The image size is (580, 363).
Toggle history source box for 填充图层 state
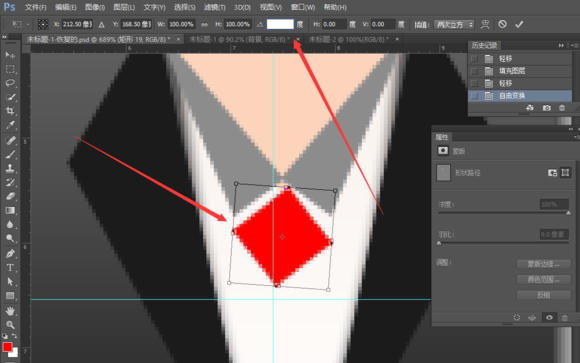pyautogui.click(x=474, y=71)
